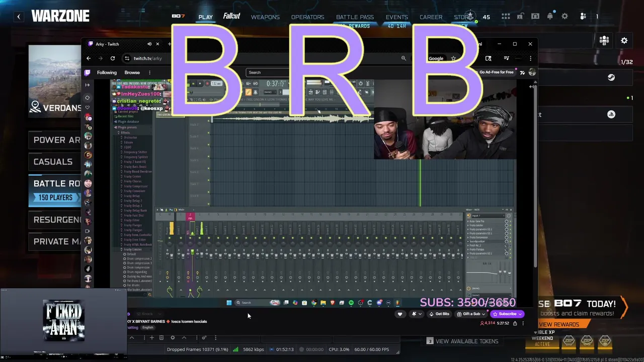Open the Warzone headset voice icon

[x=535, y=17]
